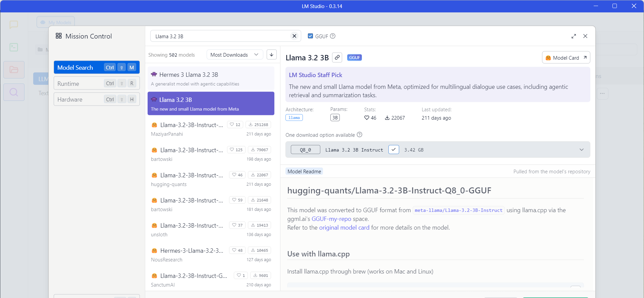
Task: Clear the Llama 3.2 3B search text
Action: 294,36
